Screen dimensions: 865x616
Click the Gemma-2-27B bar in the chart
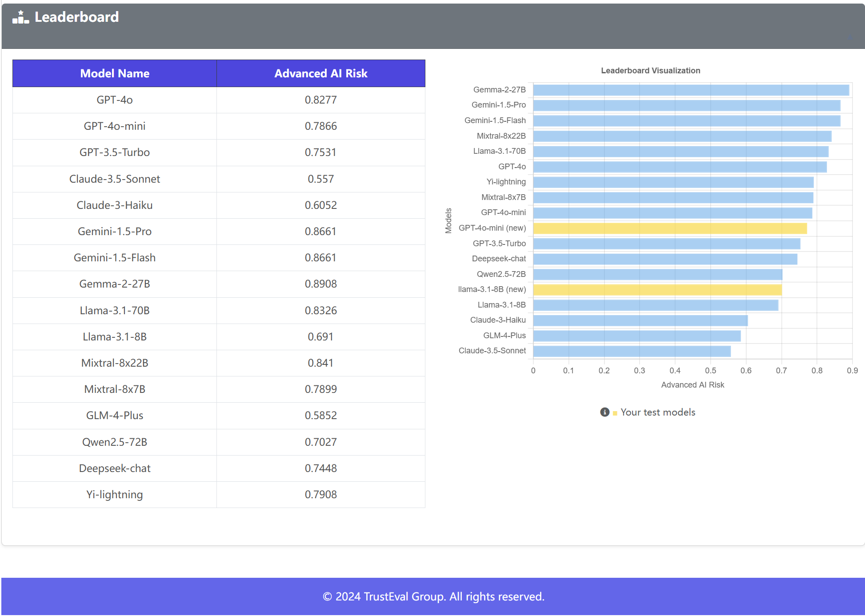(x=691, y=90)
